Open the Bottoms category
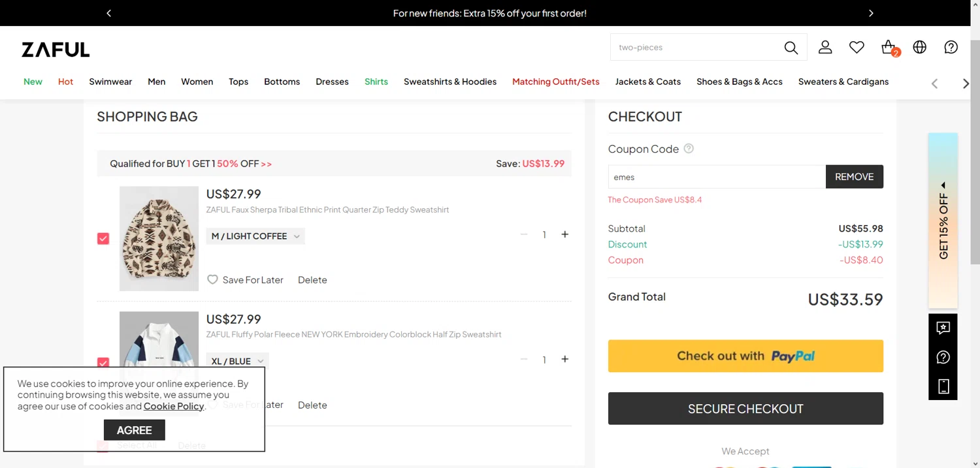Image resolution: width=980 pixels, height=468 pixels. click(282, 82)
